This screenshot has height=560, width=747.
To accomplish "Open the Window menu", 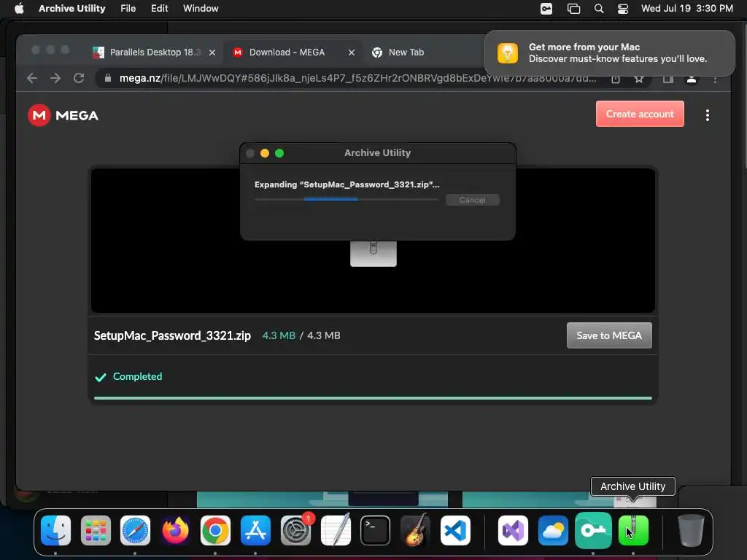I will click(201, 9).
